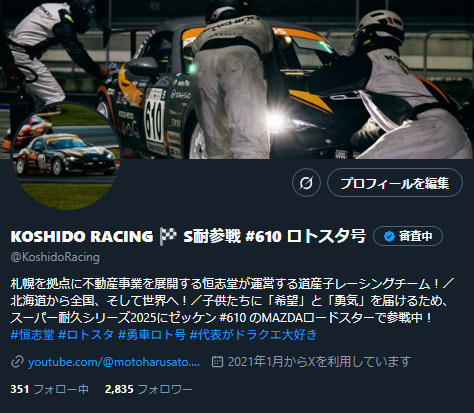The height and width of the screenshot is (413, 474).
Task: Click the blue verified checkmark badge
Action: 389,236
